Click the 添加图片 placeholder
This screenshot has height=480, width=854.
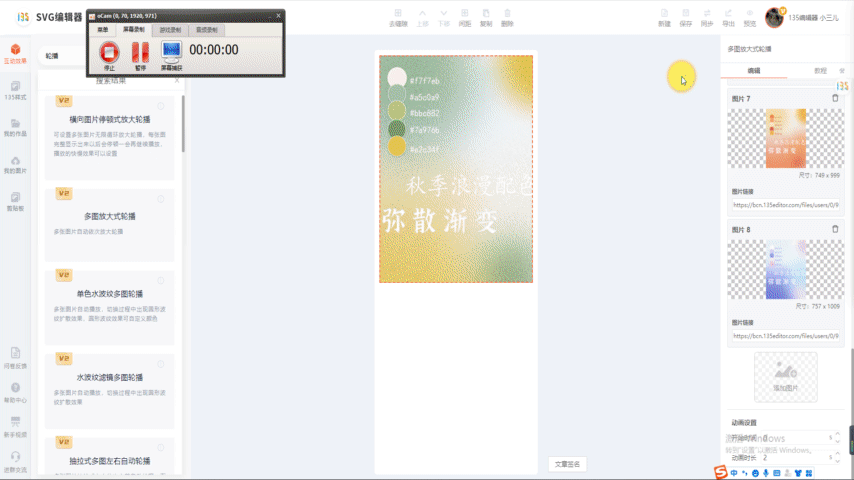pyautogui.click(x=785, y=377)
